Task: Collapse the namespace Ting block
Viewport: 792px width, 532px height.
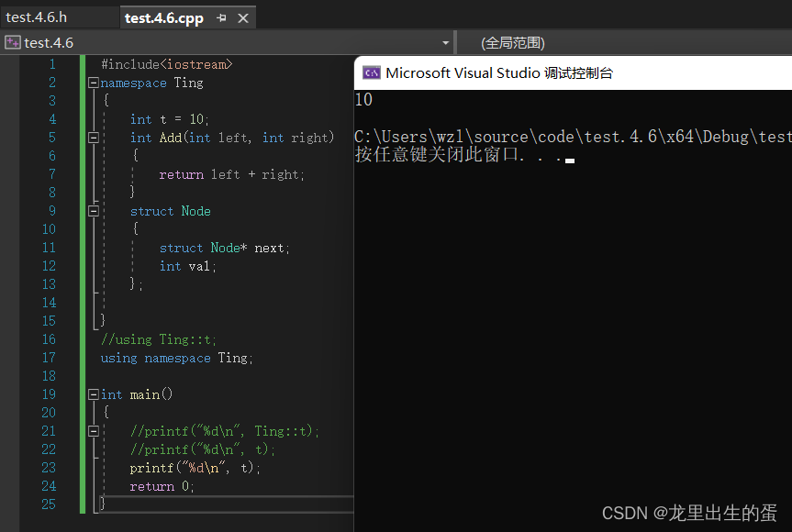Action: click(94, 83)
